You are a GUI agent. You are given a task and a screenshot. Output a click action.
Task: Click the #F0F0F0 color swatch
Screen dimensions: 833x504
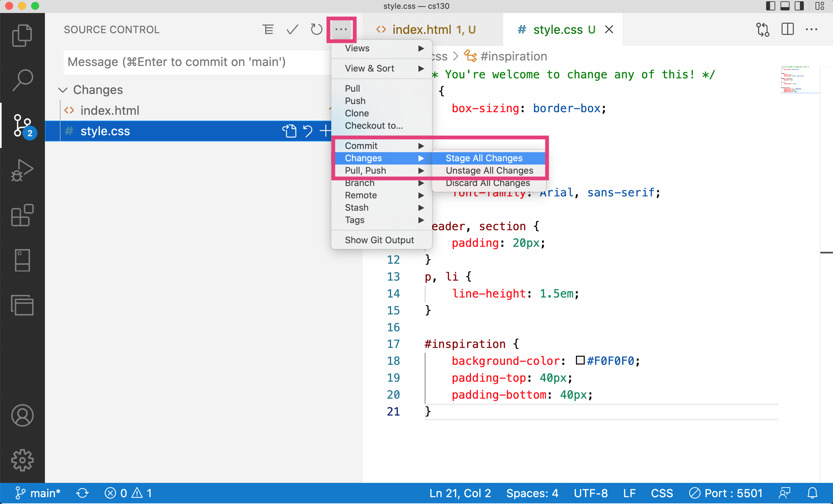pos(580,360)
